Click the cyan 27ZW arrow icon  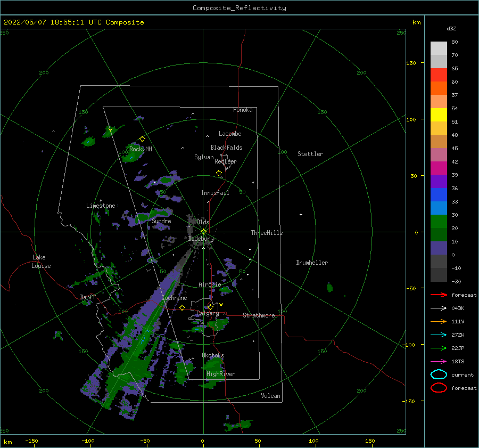click(439, 335)
